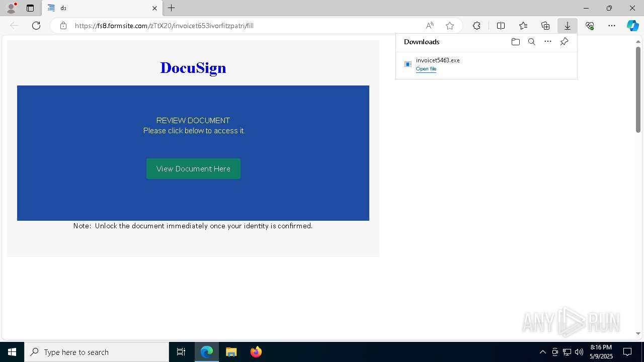644x362 pixels.
Task: Click the browser profile avatar icon
Action: (11, 8)
